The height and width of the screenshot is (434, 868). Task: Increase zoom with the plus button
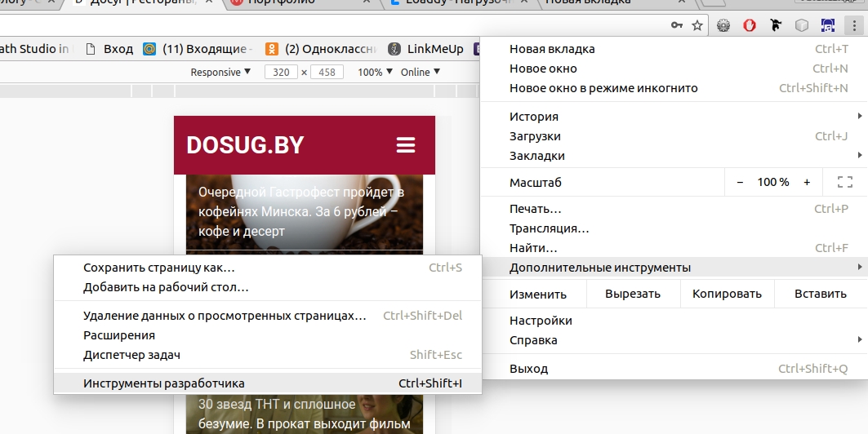807,182
